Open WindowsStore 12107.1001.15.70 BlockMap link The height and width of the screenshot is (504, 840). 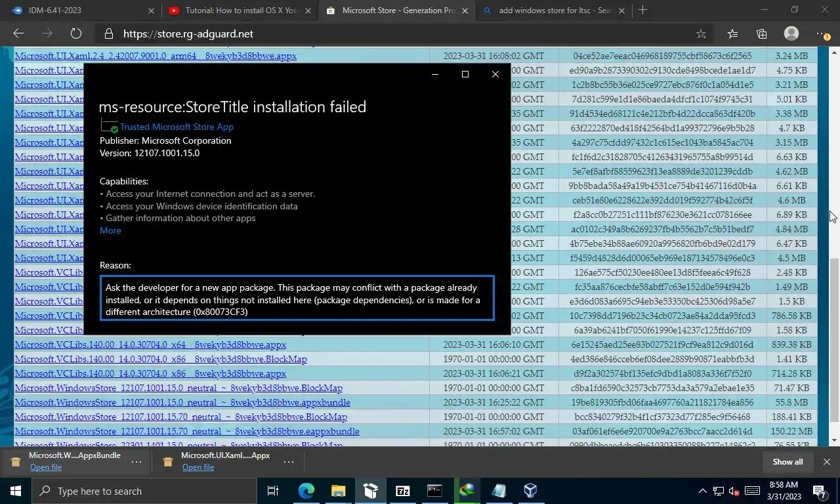(x=181, y=417)
